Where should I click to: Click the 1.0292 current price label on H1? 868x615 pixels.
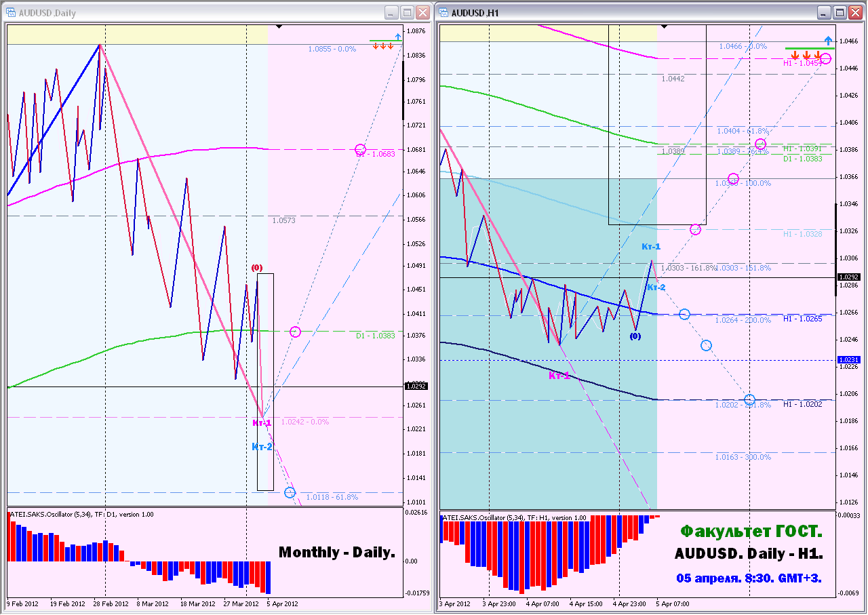[849, 277]
